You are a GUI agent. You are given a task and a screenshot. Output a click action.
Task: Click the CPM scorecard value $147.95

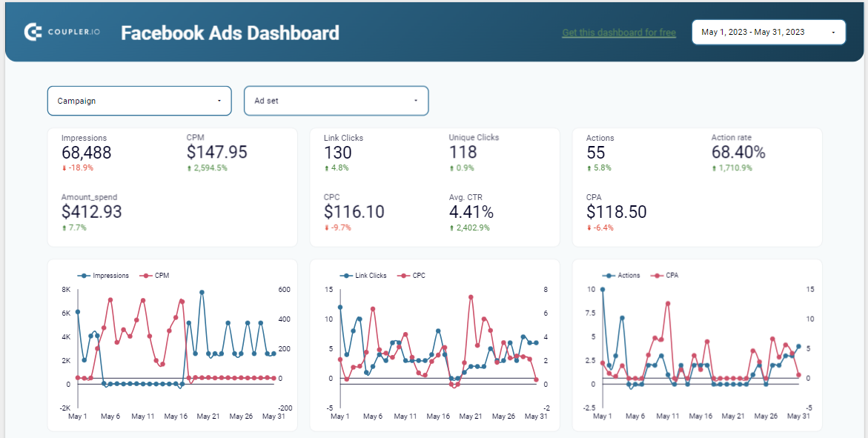216,153
